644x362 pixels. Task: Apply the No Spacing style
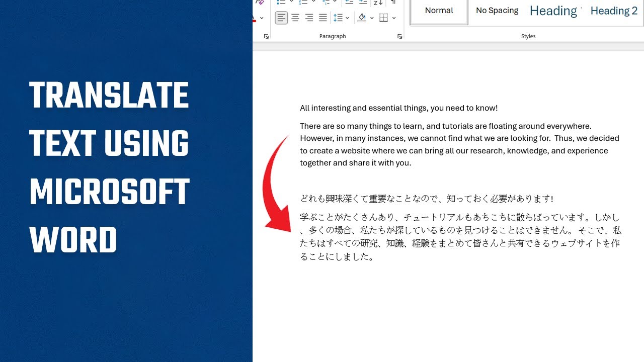tap(497, 11)
